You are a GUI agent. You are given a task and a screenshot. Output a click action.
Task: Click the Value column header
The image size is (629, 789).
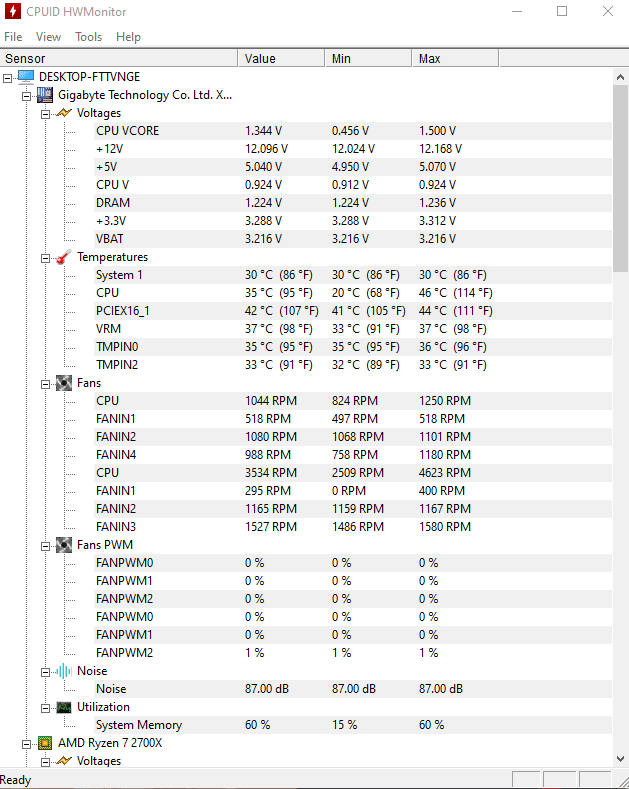[x=281, y=58]
